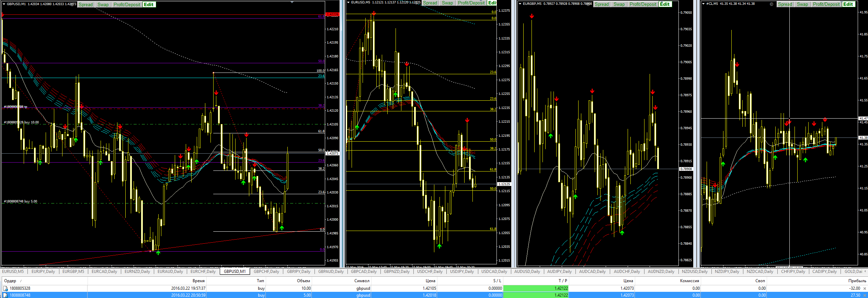Open the GBPCAD,Daily tab
Image resolution: width=868 pixels, height=298 pixels.
tap(364, 272)
